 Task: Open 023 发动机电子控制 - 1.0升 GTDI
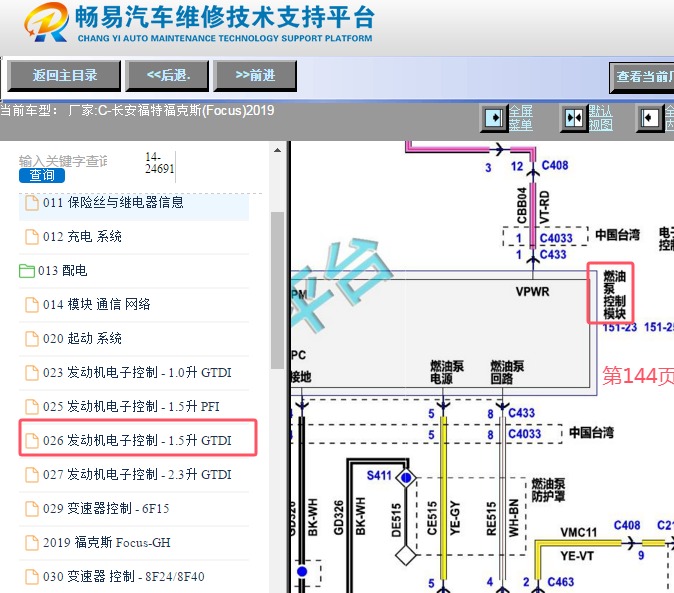click(137, 373)
